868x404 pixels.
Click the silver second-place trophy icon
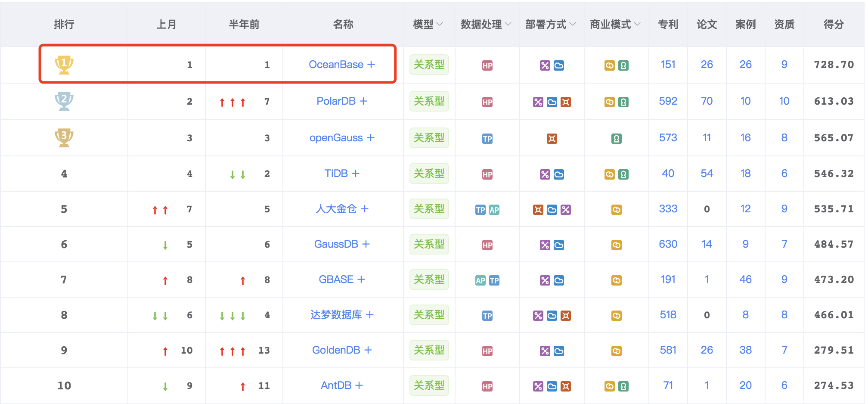(x=64, y=101)
